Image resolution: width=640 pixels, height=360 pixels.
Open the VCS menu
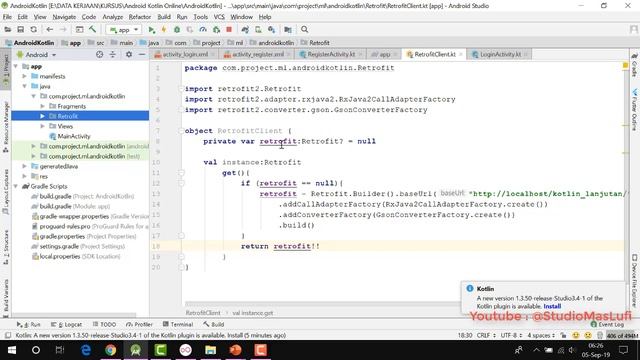coord(219,17)
